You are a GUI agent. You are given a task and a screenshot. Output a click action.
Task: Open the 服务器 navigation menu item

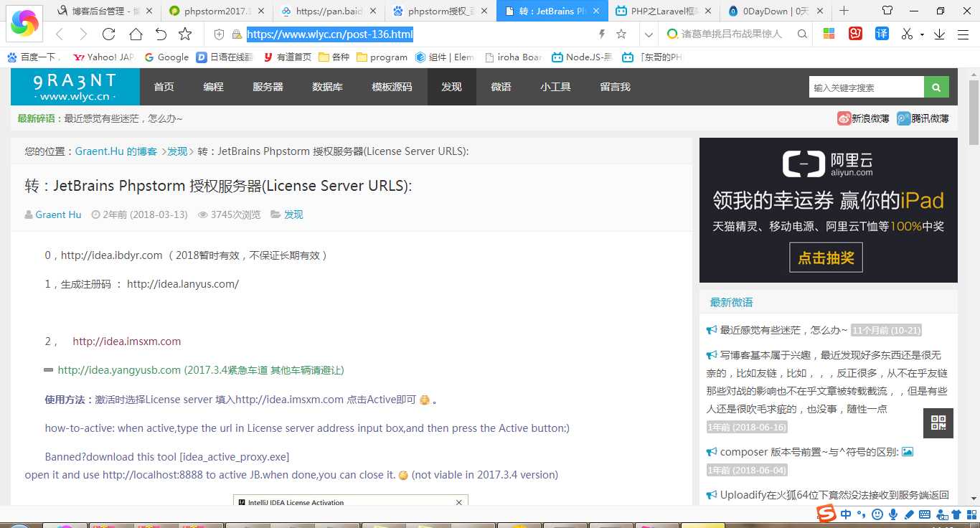pyautogui.click(x=268, y=87)
